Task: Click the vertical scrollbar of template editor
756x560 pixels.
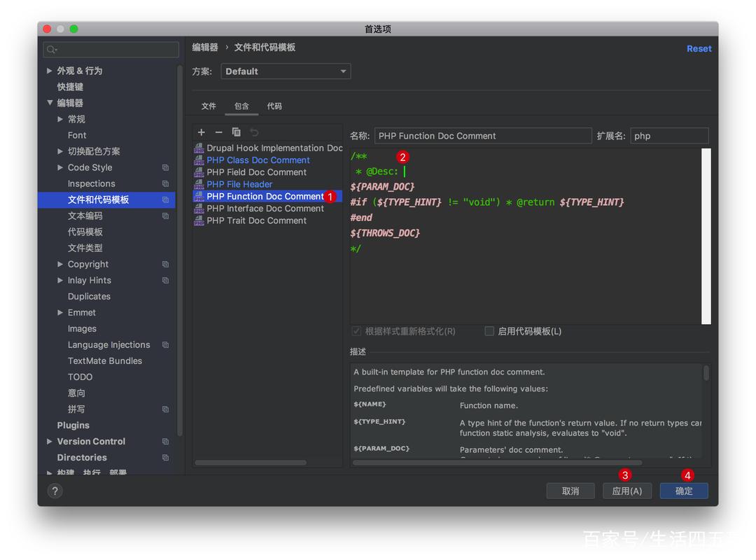Action: [x=706, y=237]
